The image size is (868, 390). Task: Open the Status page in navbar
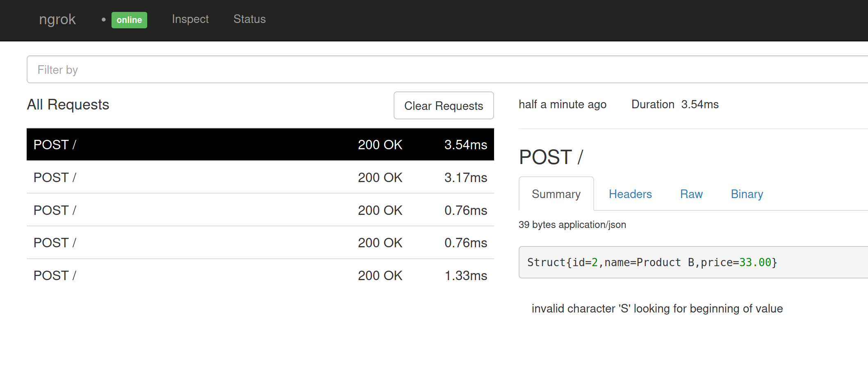tap(249, 19)
